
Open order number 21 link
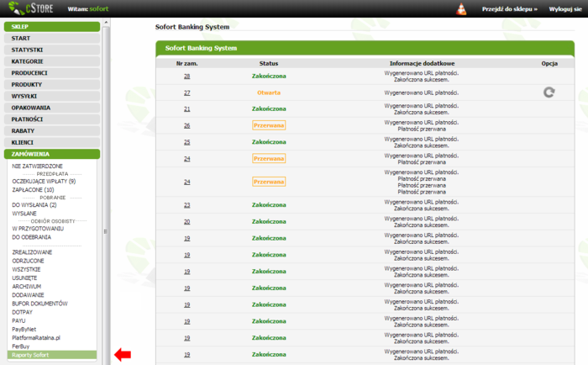point(186,108)
